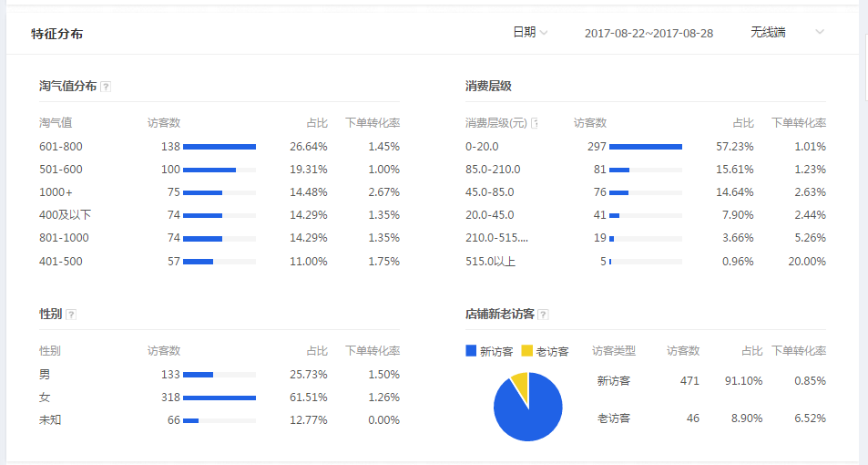Open the 日期 dropdown

[x=530, y=33]
